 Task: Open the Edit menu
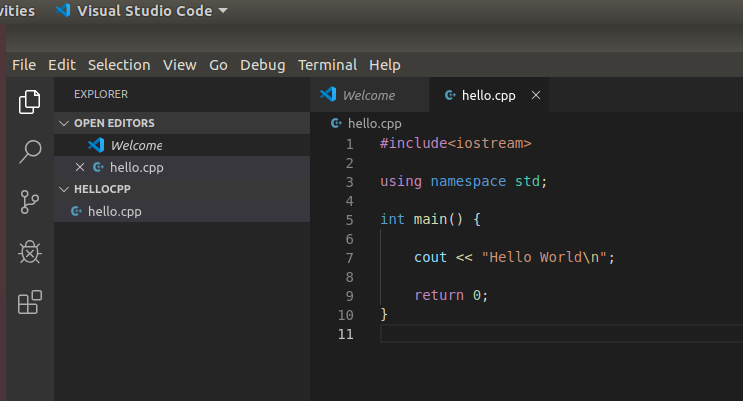(x=62, y=65)
